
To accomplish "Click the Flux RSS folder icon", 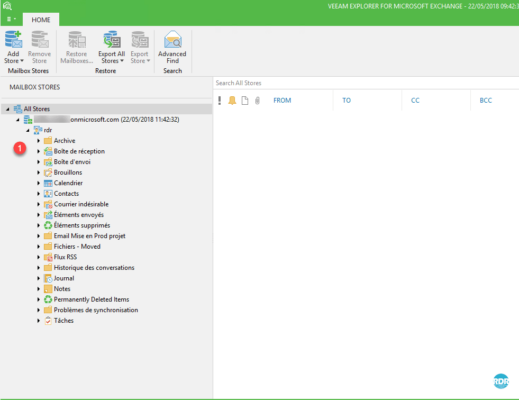I will point(48,257).
